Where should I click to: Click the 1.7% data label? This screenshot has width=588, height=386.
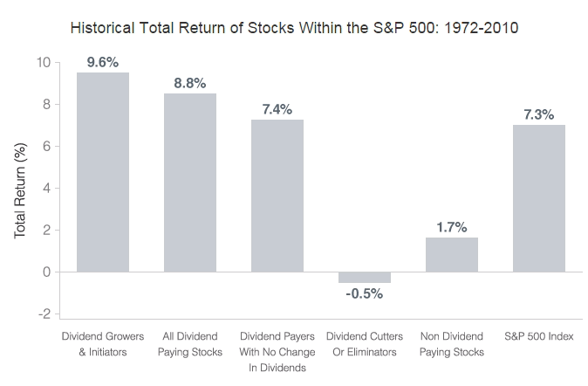tap(452, 227)
